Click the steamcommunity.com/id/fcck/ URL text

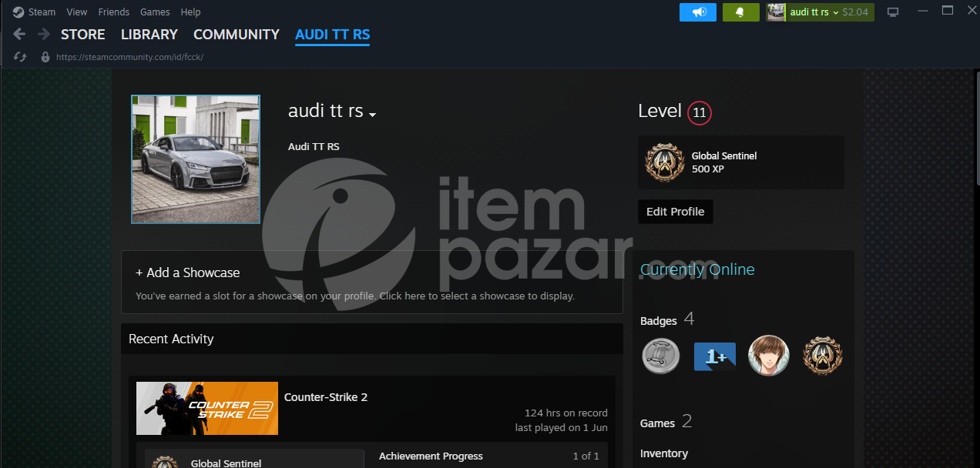point(129,57)
